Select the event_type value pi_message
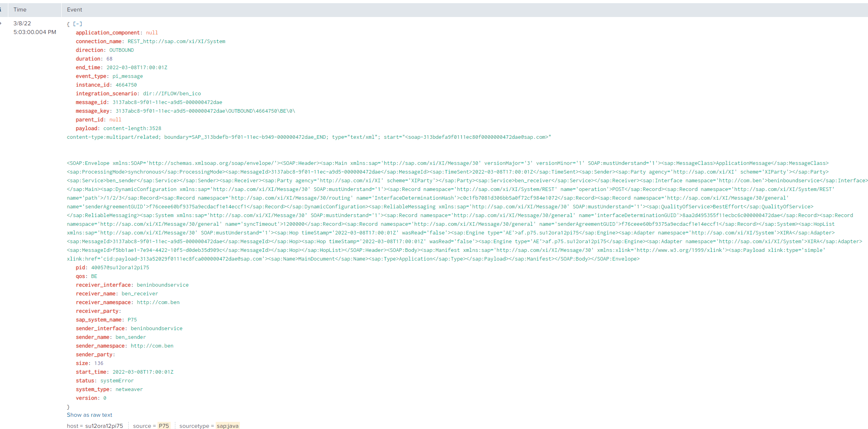Image resolution: width=868 pixels, height=429 pixels. coord(127,76)
